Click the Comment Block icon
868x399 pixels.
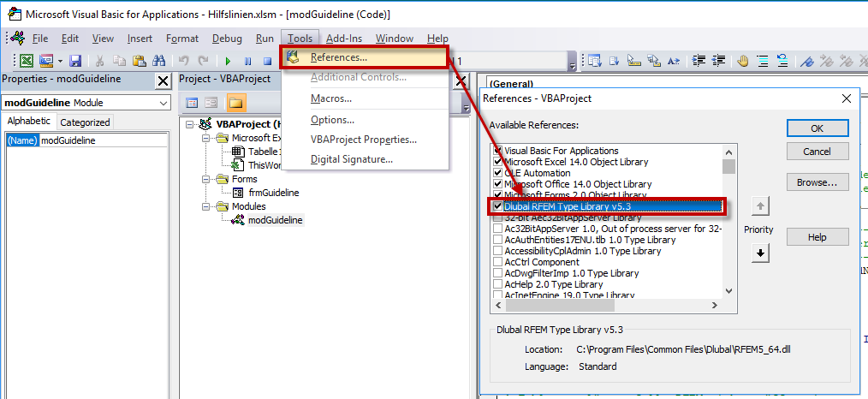coord(763,61)
